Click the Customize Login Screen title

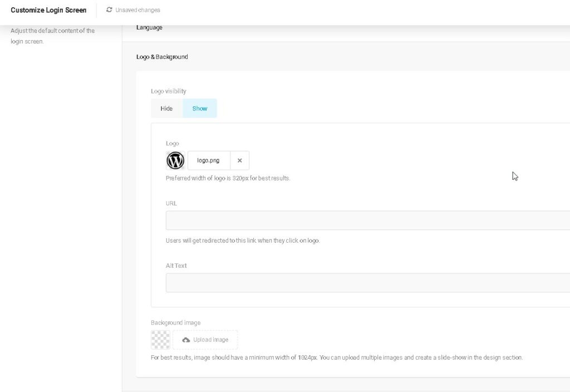pos(48,10)
